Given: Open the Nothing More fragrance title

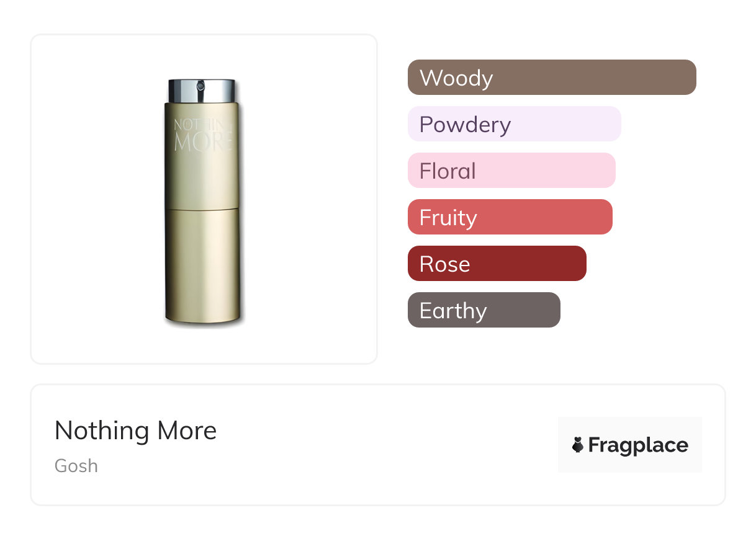Looking at the screenshot, I should (x=135, y=431).
